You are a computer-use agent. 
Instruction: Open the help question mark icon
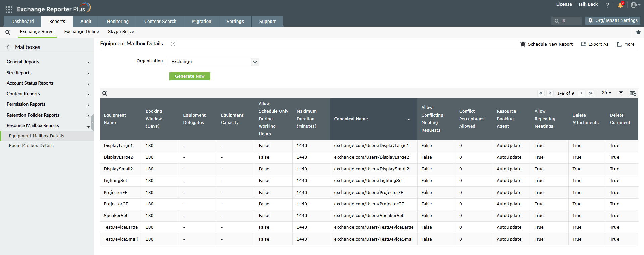coord(607,5)
